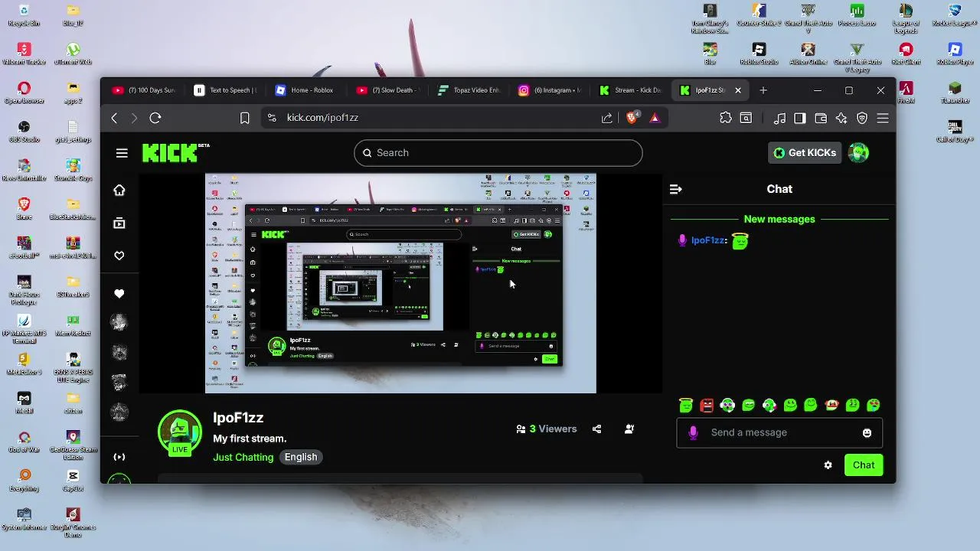Click the 3 Viewers count
The height and width of the screenshot is (551, 980).
[x=547, y=429]
